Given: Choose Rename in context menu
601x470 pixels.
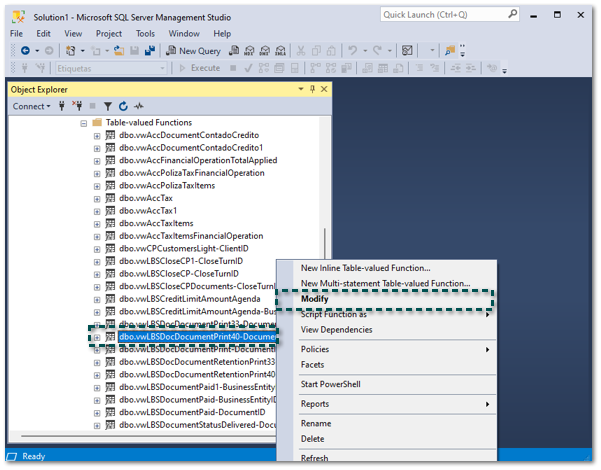Looking at the screenshot, I should point(386,424).
